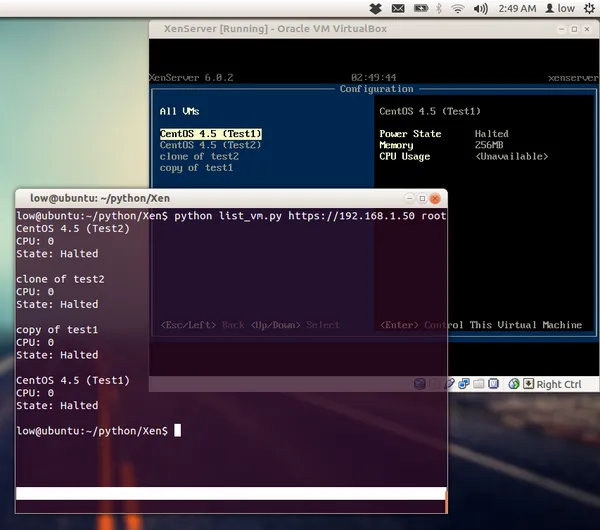Click the CPU Usage <Unavailable> value

(x=512, y=156)
